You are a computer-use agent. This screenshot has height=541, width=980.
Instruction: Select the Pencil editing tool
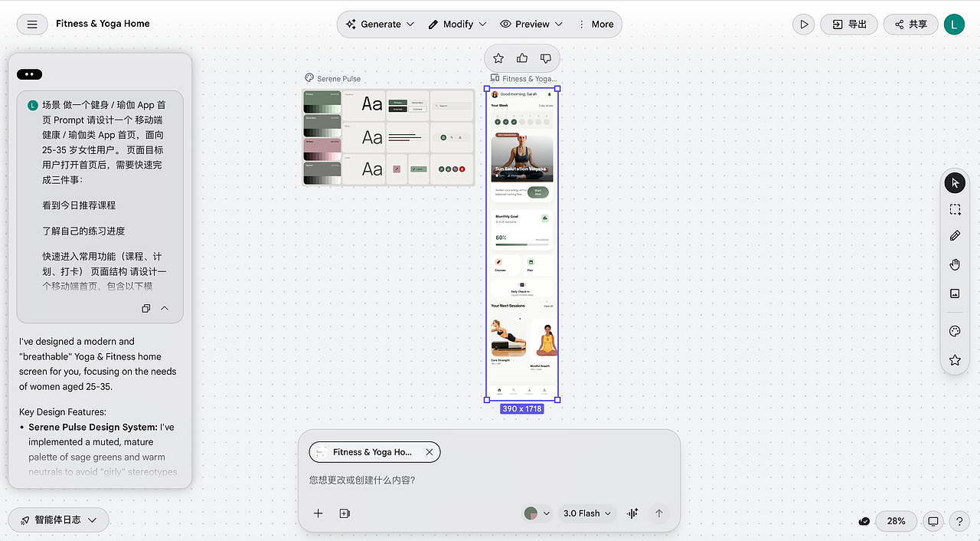[x=954, y=235]
